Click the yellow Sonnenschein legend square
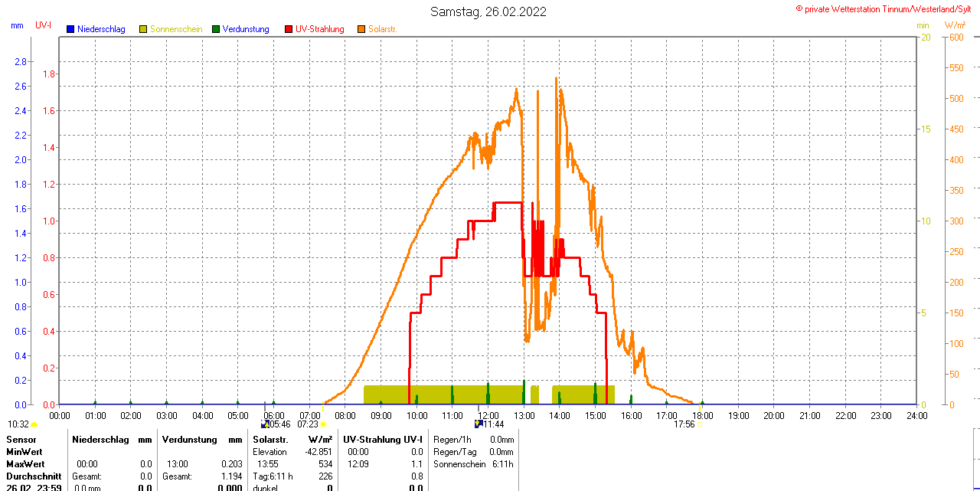Viewport: 980px width, 491px height. 143,29
